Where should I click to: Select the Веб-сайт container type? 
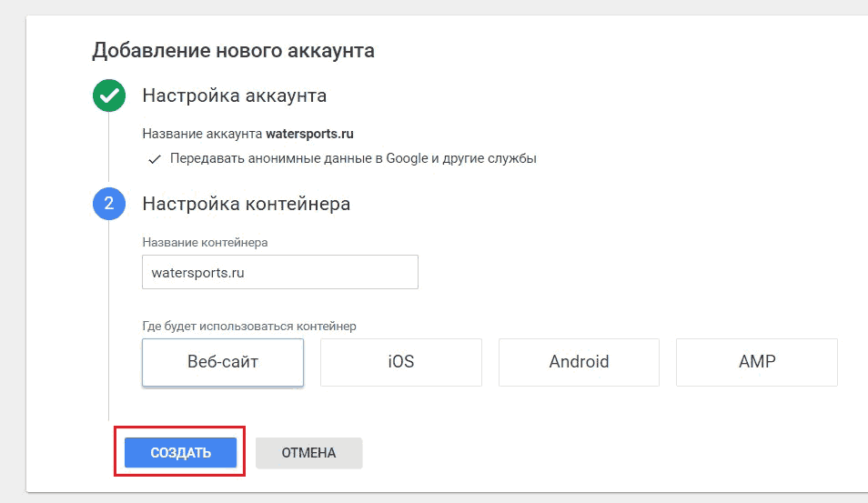(223, 362)
